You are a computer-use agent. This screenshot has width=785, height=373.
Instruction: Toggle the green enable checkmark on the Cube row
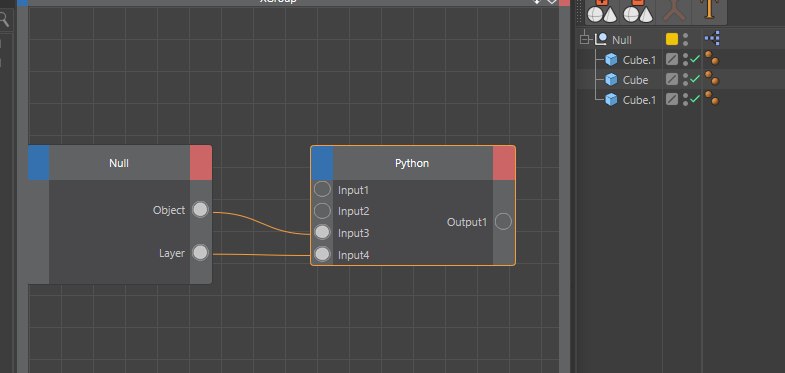pyautogui.click(x=695, y=79)
